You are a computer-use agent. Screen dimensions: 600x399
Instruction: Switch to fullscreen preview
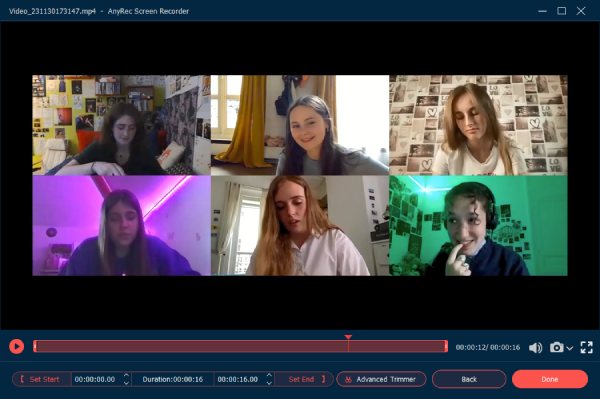587,347
